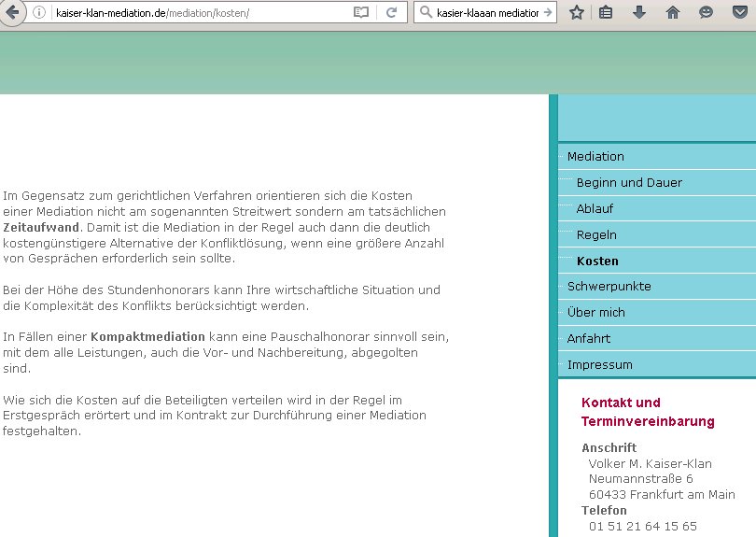Reload the current page
Screen dimensions: 756x537
pyautogui.click(x=392, y=13)
